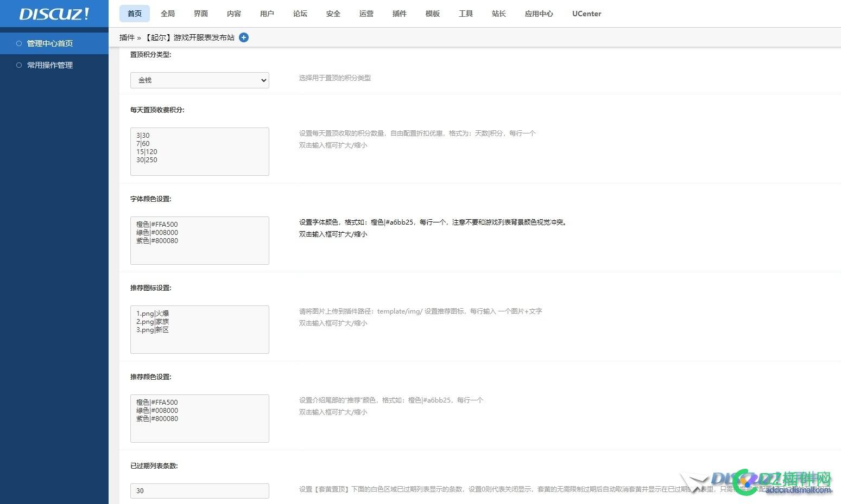This screenshot has height=504, width=841.
Task: Open the 站长 top menu tab
Action: 499,14
